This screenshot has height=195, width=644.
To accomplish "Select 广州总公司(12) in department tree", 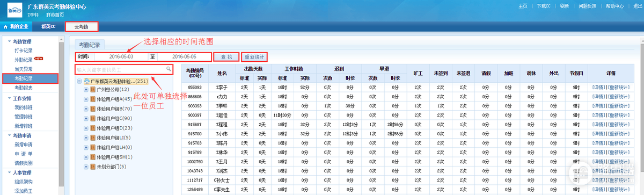I will pyautogui.click(x=113, y=90).
